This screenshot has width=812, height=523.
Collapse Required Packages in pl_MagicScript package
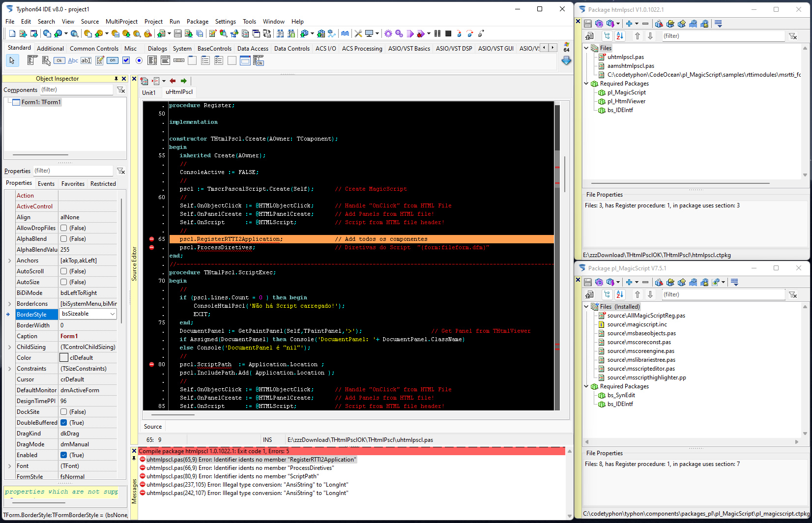pos(586,386)
